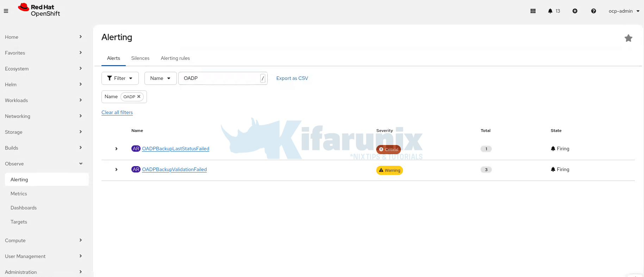Viewport: 644px width, 277px height.
Task: Expand the Storage navigation section
Action: click(x=44, y=132)
